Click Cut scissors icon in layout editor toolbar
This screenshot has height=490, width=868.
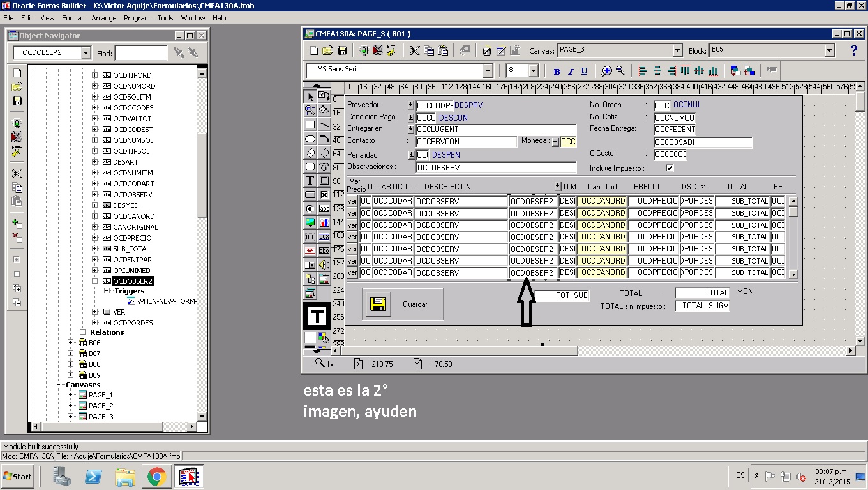(x=414, y=50)
